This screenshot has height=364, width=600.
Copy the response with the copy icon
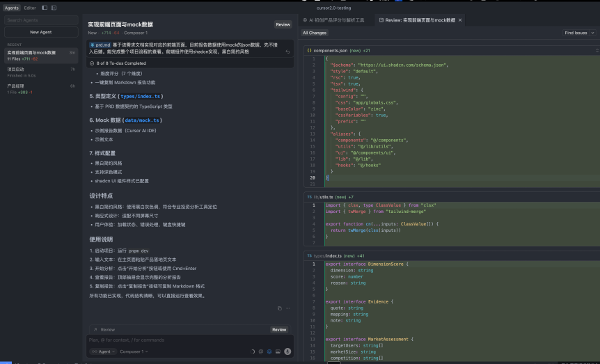279,308
